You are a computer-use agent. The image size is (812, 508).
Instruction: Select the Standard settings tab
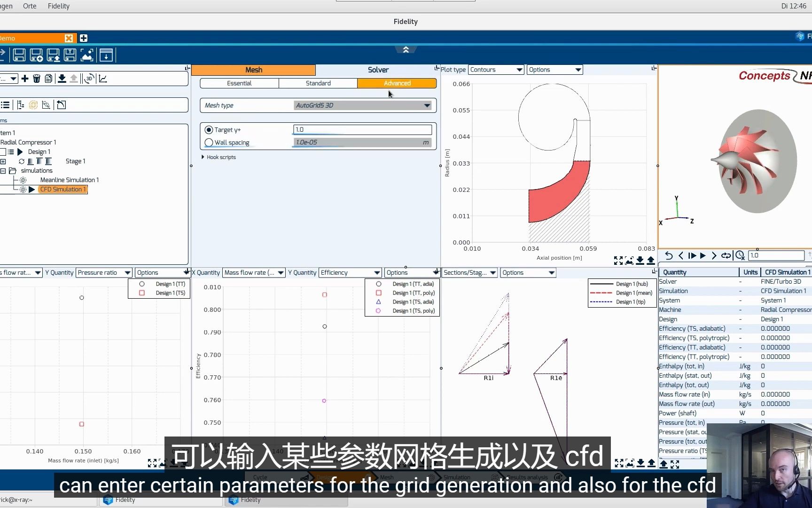[318, 83]
